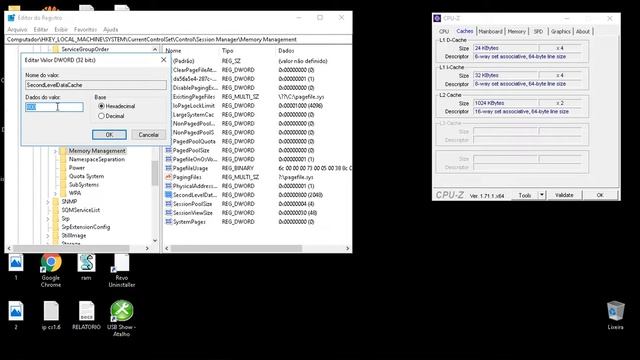The image size is (640, 360).
Task: Expand the SNMP tree node
Action: tap(48, 202)
